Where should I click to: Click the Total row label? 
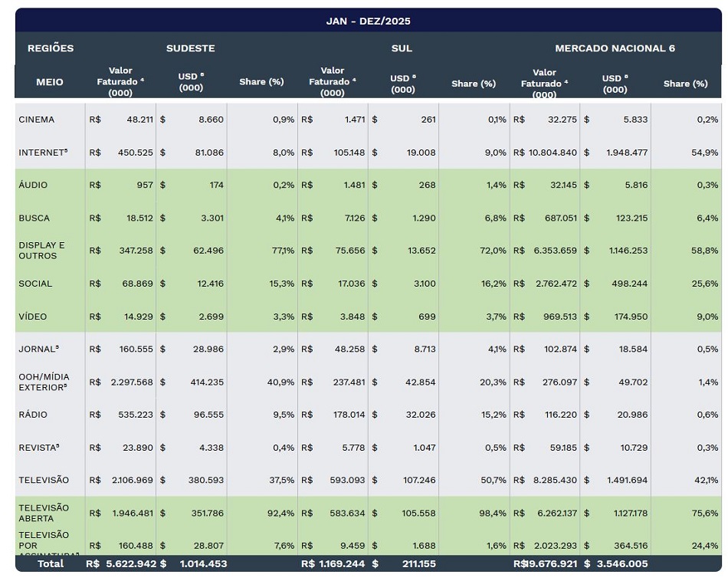coord(50,564)
